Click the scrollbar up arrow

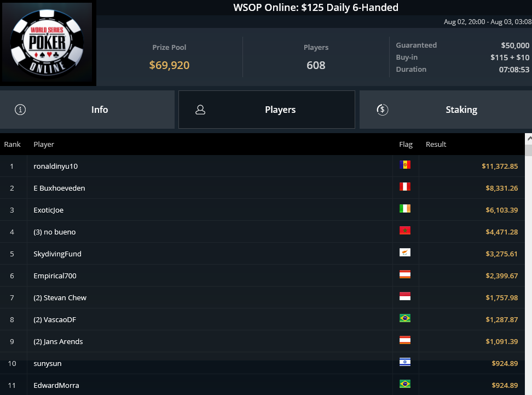coord(529,139)
